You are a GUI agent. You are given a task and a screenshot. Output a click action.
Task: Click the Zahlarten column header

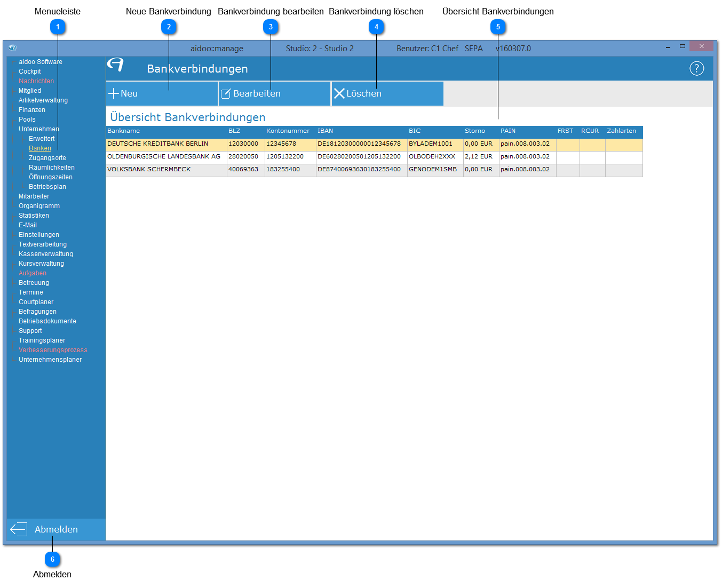click(x=624, y=131)
